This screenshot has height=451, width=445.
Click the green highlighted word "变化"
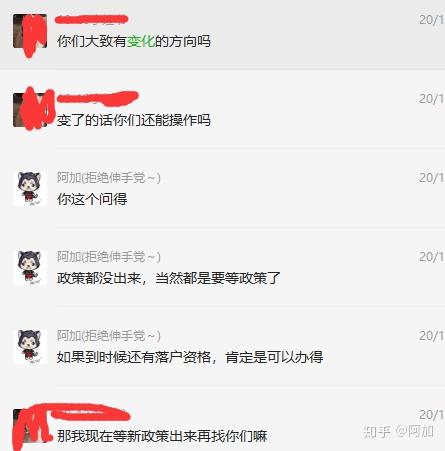[x=141, y=41]
